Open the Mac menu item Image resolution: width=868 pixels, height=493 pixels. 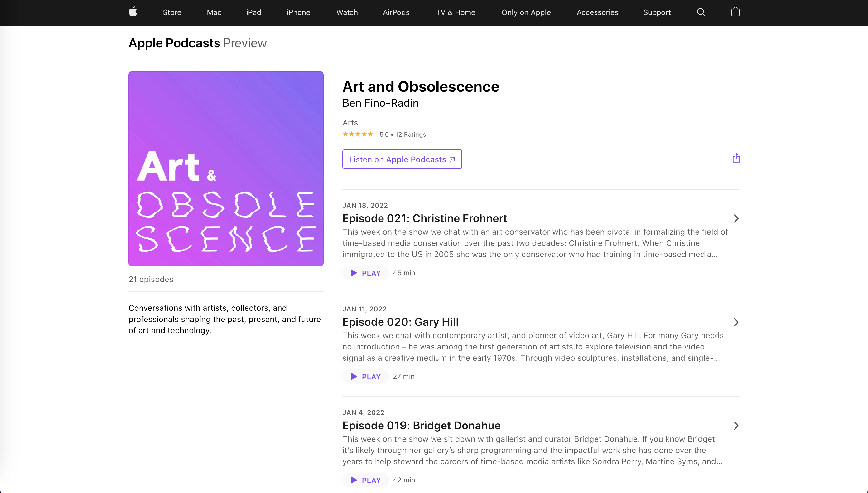coord(214,12)
